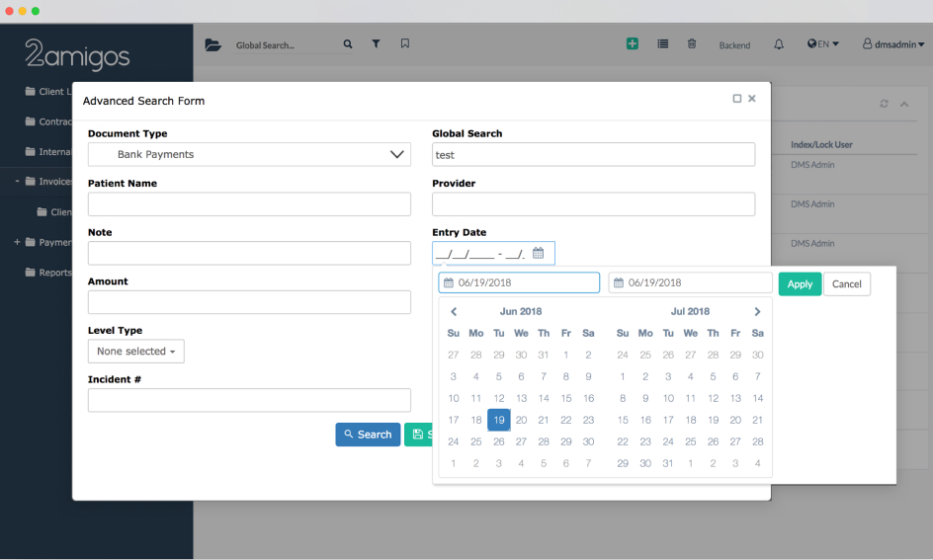933x560 pixels.
Task: Go to previous month in calendar
Action: pos(454,312)
